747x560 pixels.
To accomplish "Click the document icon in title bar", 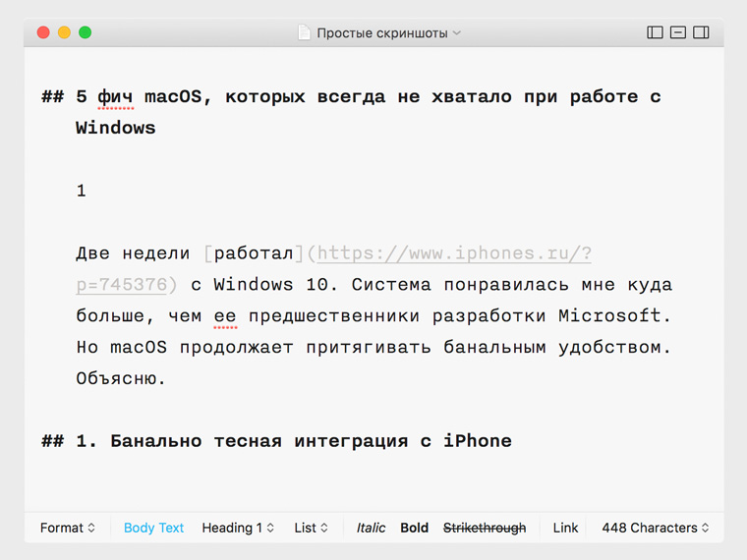I will pos(304,32).
